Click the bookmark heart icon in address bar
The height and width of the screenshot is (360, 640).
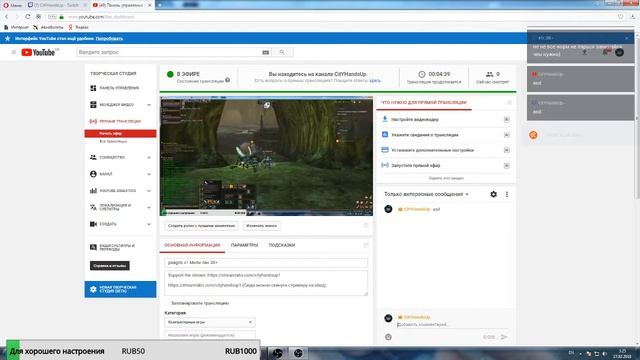pyautogui.click(x=620, y=17)
